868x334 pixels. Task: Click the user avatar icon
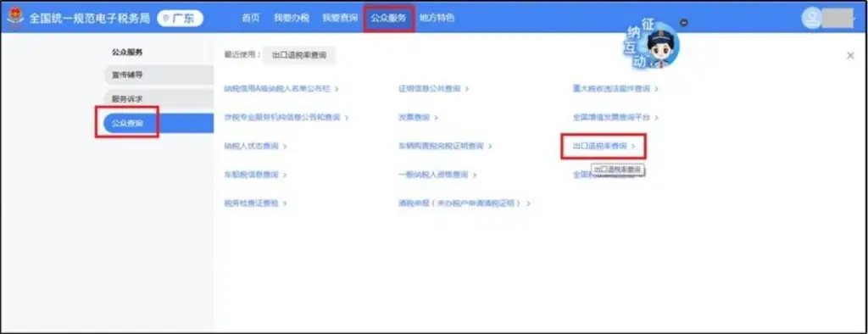812,19
